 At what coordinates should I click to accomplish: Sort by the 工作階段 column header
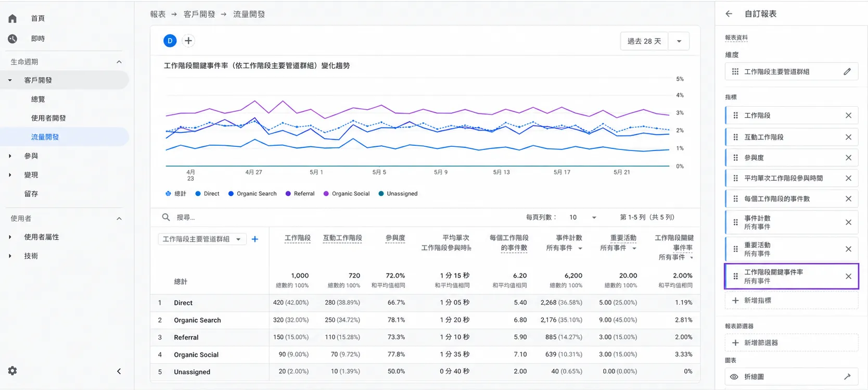[298, 238]
